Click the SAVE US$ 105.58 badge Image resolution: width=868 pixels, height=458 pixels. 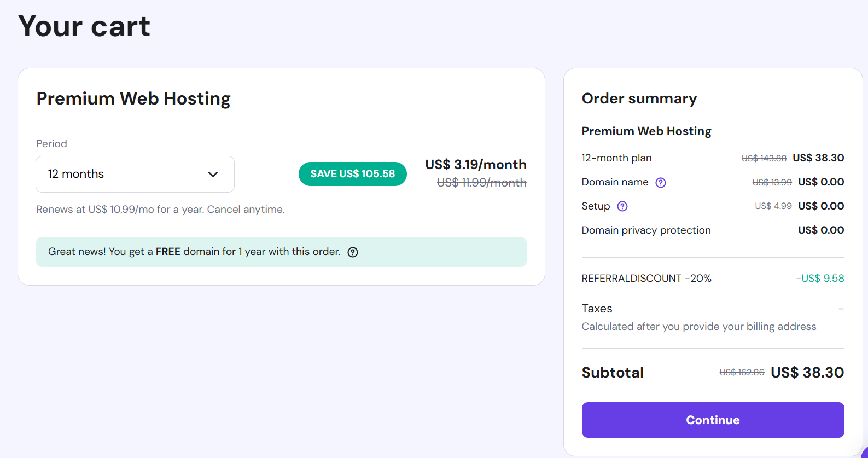click(x=353, y=174)
